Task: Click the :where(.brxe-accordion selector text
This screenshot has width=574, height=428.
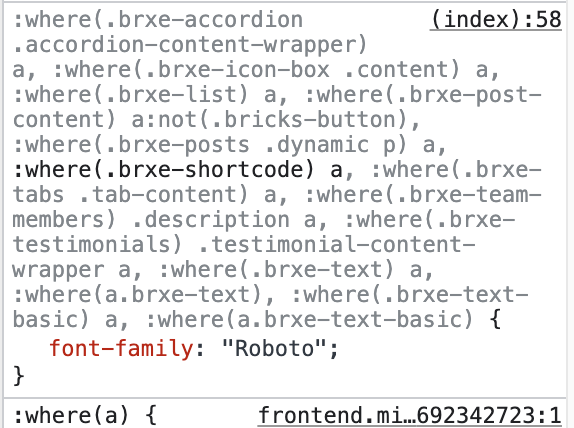Action: click(x=158, y=20)
